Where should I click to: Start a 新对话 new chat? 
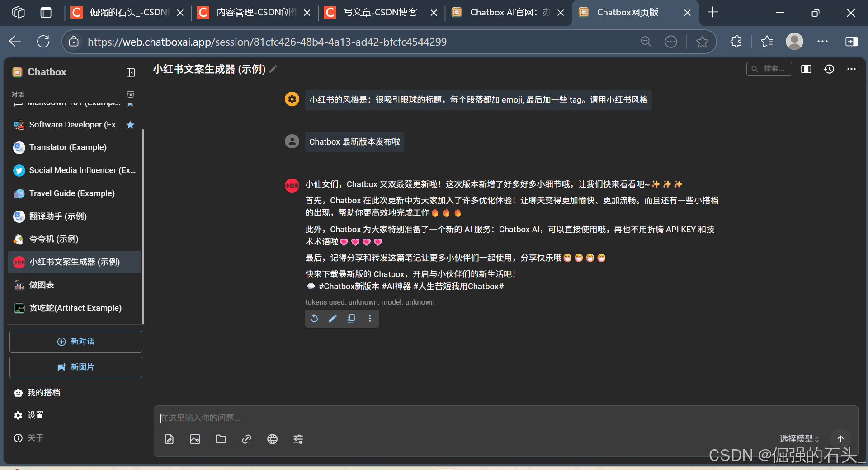pyautogui.click(x=75, y=341)
